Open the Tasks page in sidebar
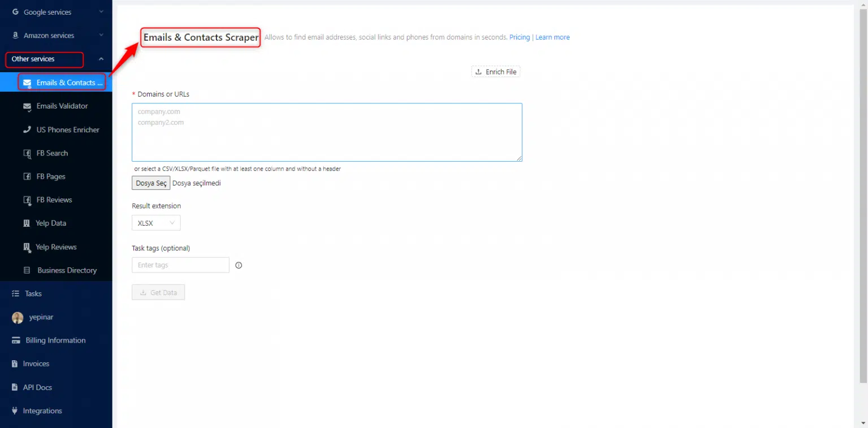The height and width of the screenshot is (428, 868). tap(33, 294)
